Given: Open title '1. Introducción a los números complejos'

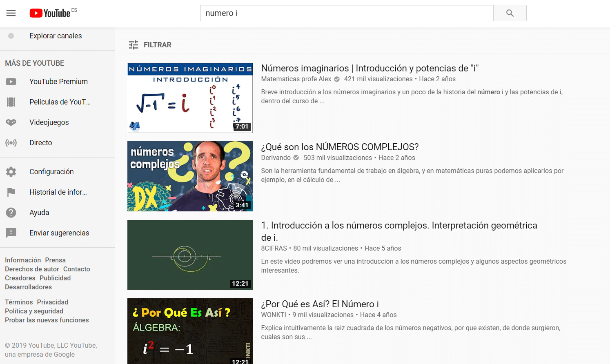Looking at the screenshot, I should click(x=399, y=231).
